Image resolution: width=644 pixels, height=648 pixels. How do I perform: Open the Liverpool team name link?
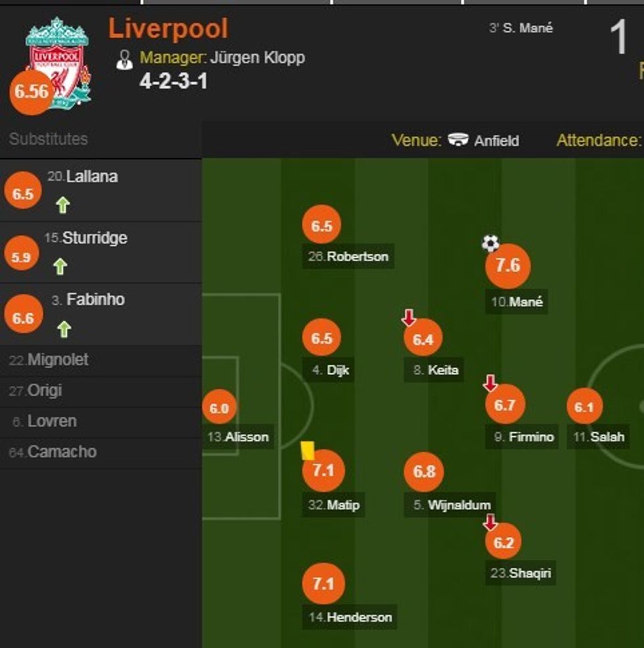(168, 29)
